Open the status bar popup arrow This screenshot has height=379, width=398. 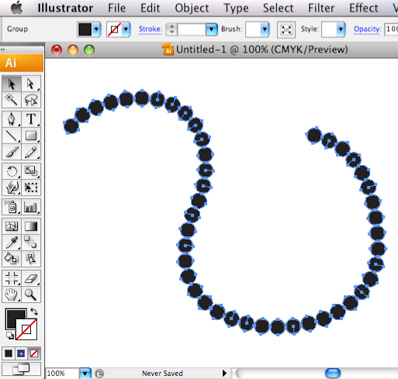pyautogui.click(x=224, y=373)
